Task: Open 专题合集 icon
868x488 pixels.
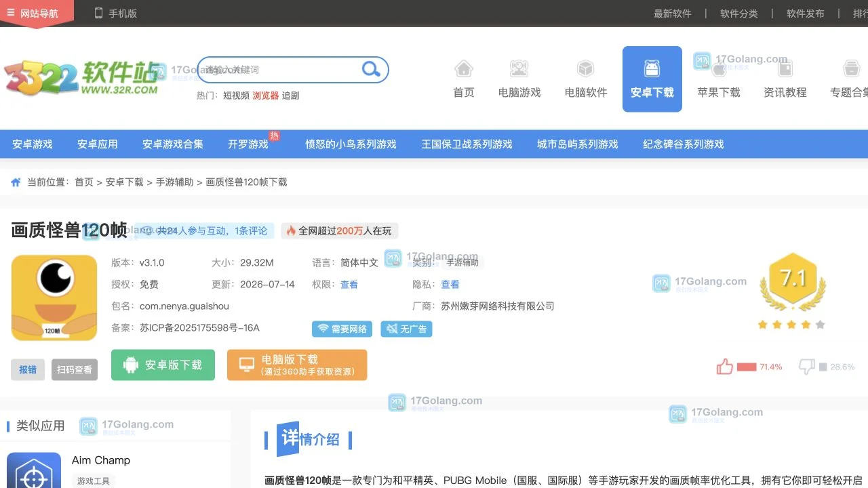Action: click(850, 79)
